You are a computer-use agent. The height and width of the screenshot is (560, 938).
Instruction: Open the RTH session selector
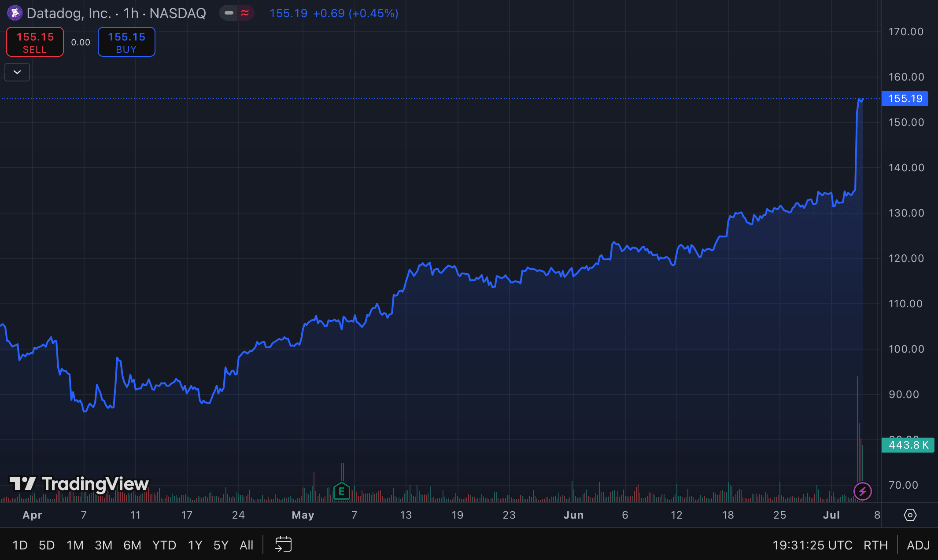pos(875,545)
